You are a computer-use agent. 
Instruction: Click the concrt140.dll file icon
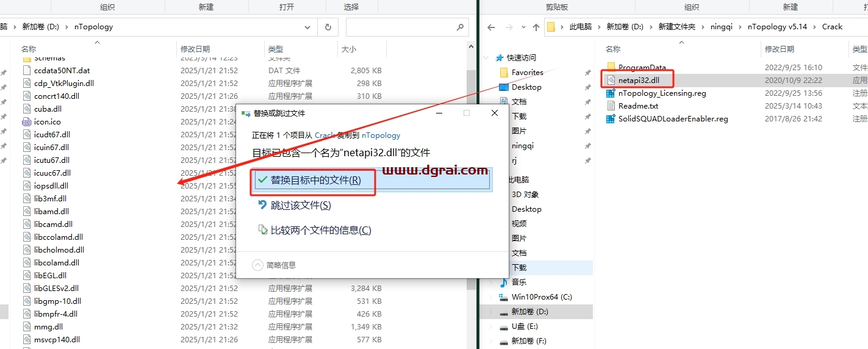click(27, 96)
